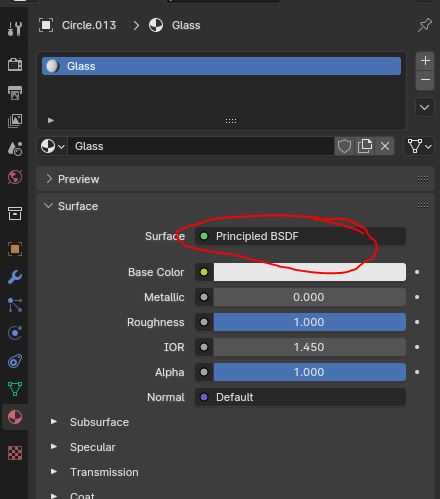440x499 pixels.
Task: Open the material browse dropdown
Action: [52, 146]
